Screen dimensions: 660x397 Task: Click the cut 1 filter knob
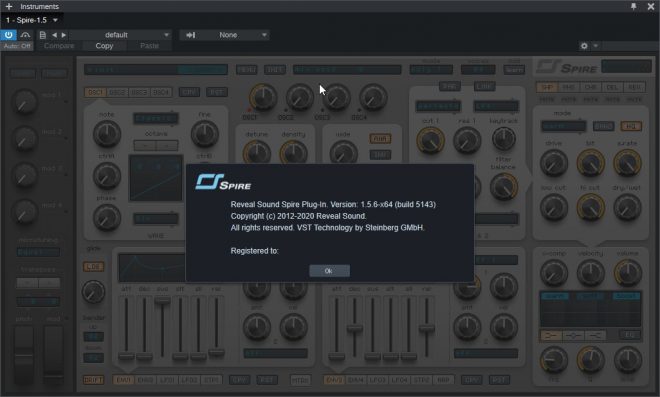pos(431,140)
